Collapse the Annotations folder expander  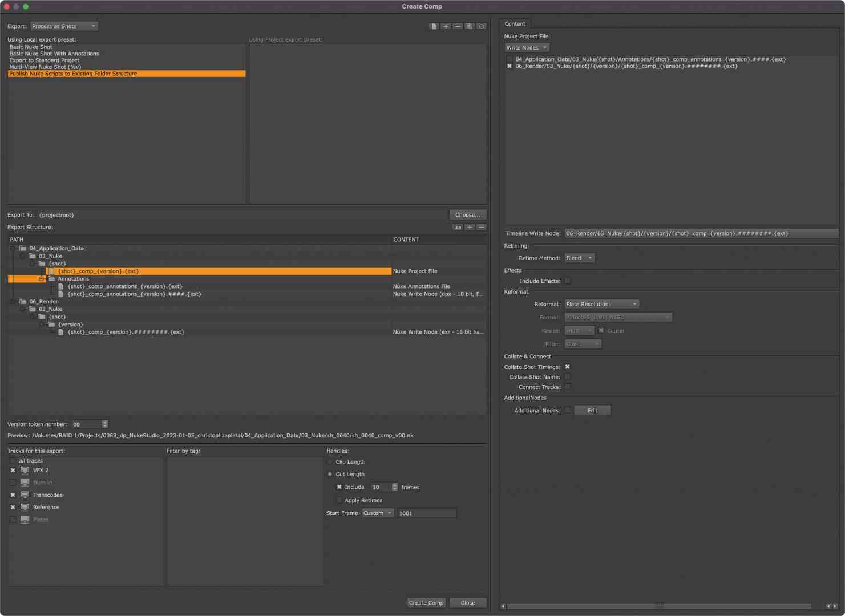[42, 279]
